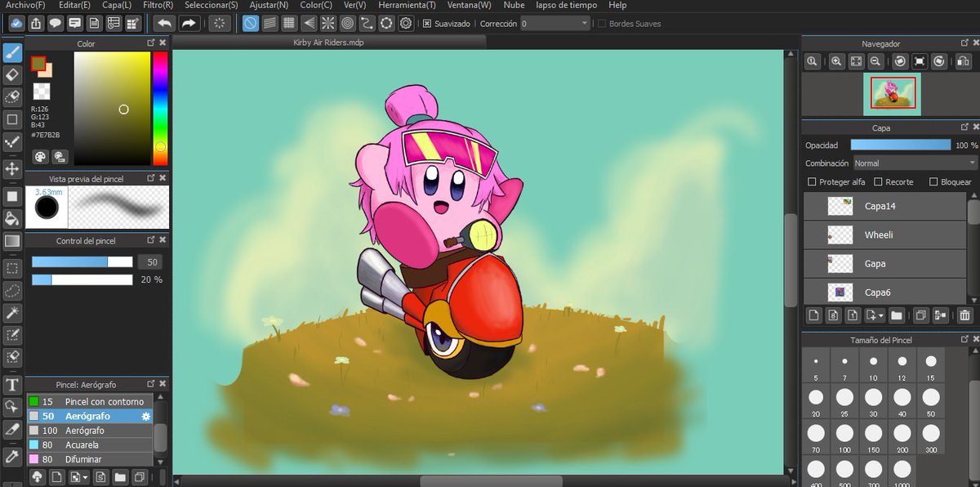Screen dimensions: 980x487
Task: Enable radial snap guide
Action: tap(328, 24)
